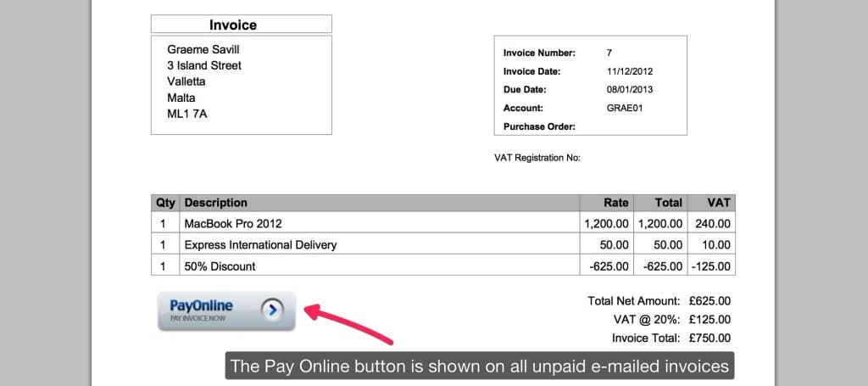
Task: Select the Account code GRAE01
Action: tap(626, 109)
